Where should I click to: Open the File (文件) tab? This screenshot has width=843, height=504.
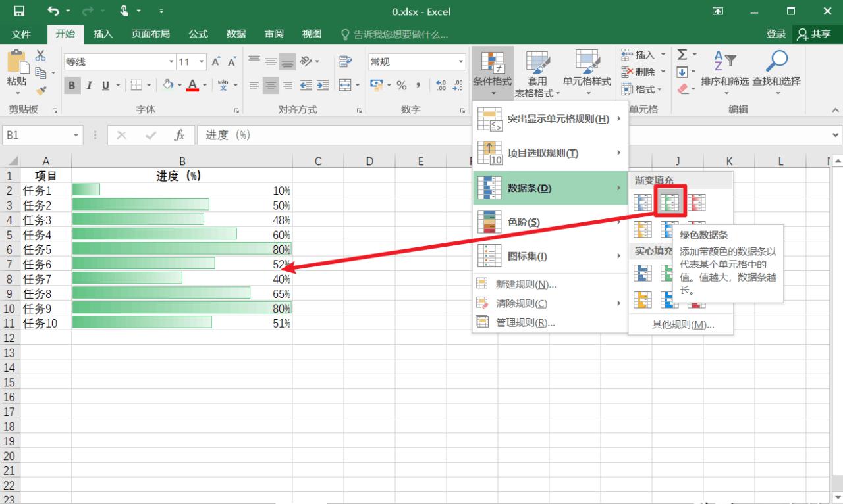click(22, 34)
